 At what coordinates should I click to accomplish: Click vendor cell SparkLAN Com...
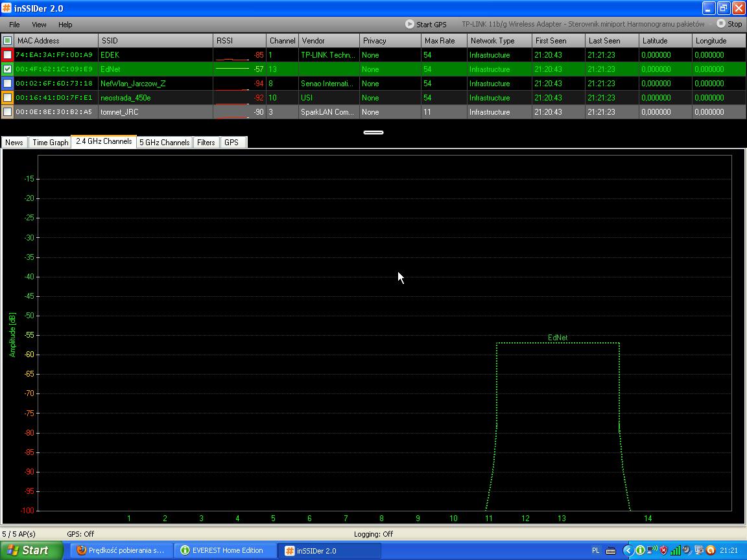point(329,112)
